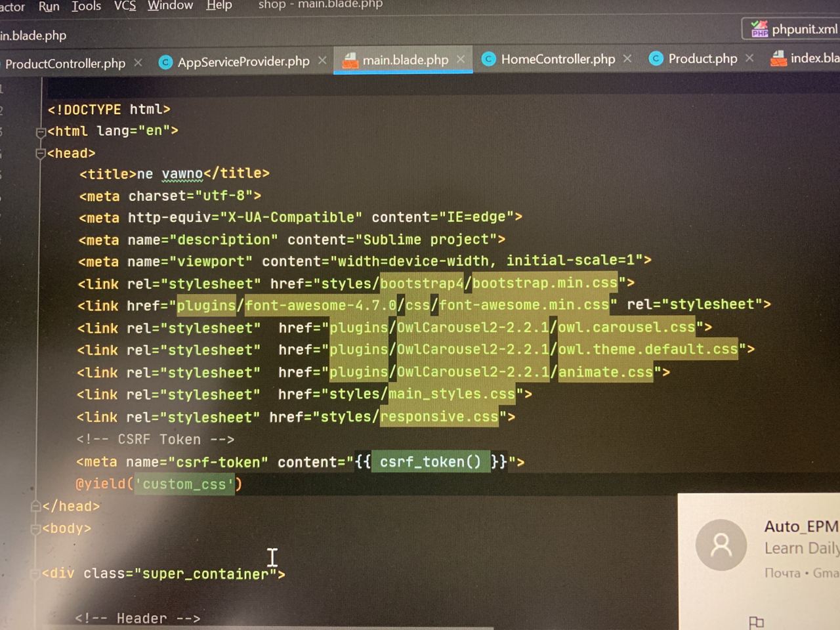840x630 pixels.
Task: Click the 'Sublime project' description content
Action: [x=426, y=240]
